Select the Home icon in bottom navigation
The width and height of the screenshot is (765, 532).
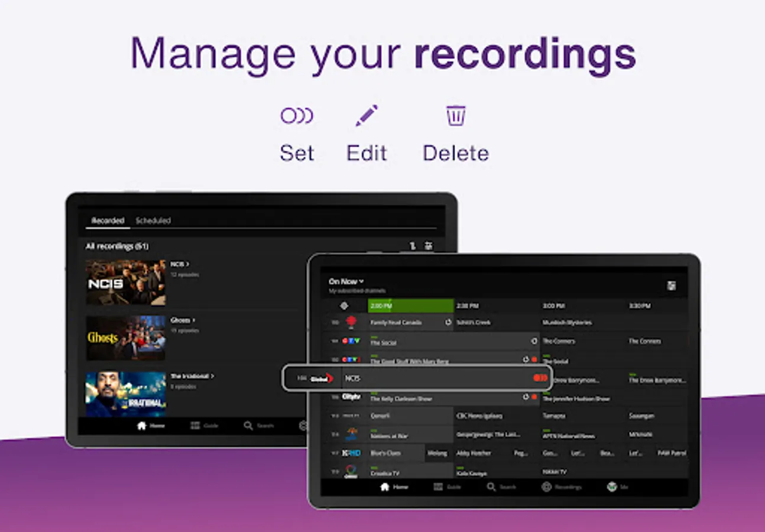click(x=385, y=486)
